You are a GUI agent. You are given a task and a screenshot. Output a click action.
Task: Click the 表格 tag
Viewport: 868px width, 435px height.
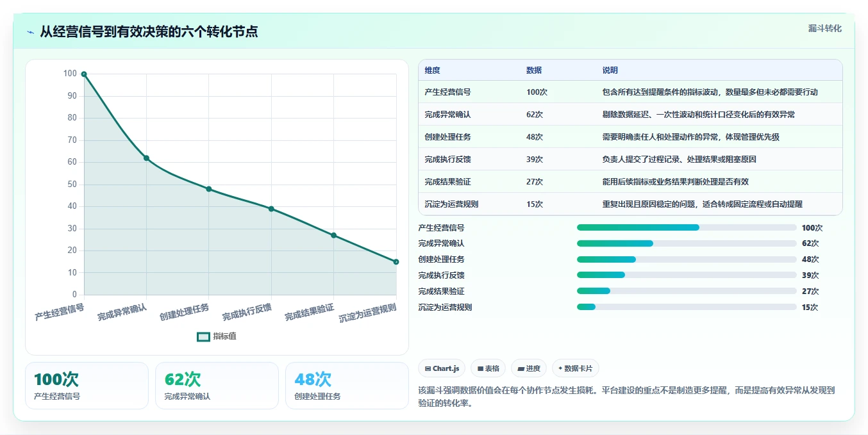(488, 368)
